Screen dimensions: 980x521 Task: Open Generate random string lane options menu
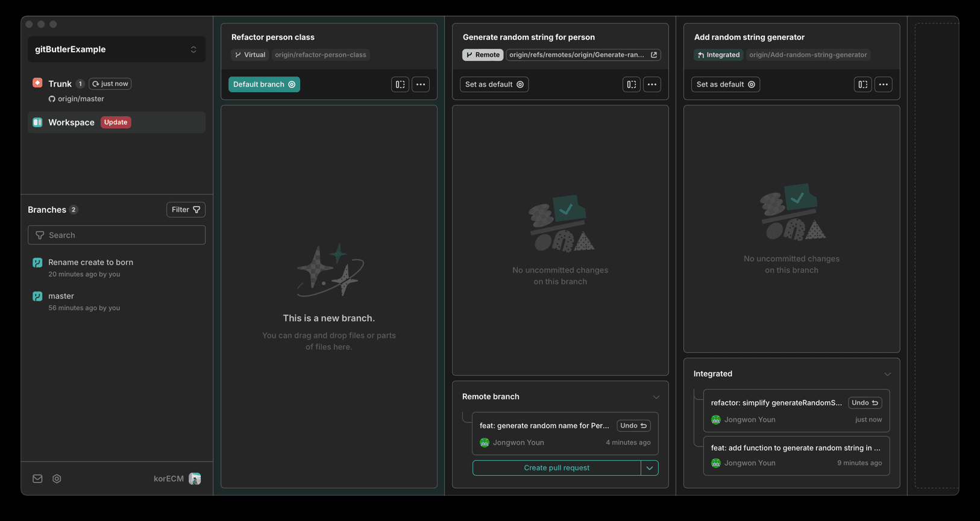pyautogui.click(x=652, y=84)
